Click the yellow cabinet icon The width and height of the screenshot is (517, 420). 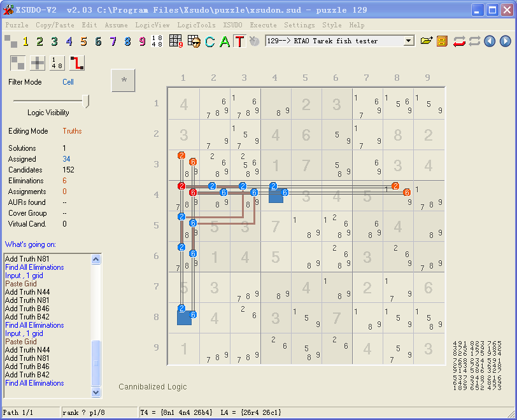[442, 41]
